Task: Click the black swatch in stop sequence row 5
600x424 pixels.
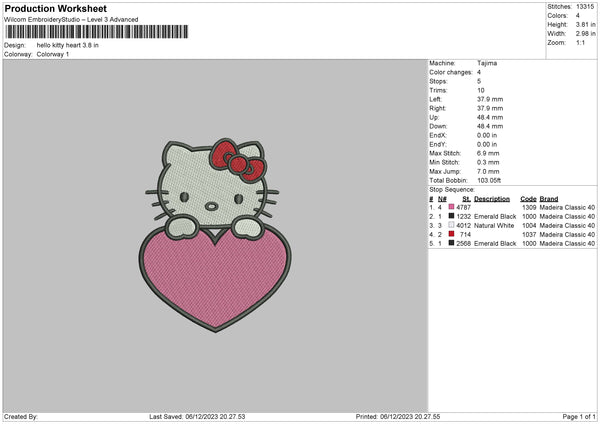Action: point(451,243)
